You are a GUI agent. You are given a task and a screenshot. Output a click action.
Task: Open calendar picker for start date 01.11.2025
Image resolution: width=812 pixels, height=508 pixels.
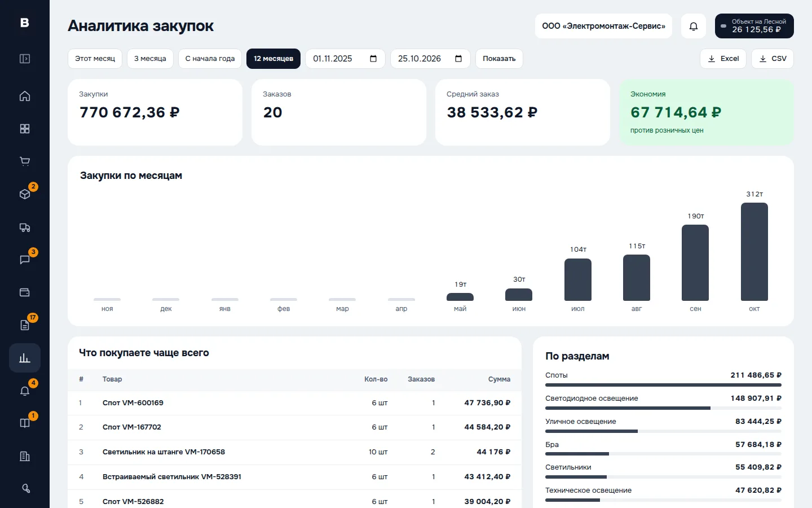373,59
